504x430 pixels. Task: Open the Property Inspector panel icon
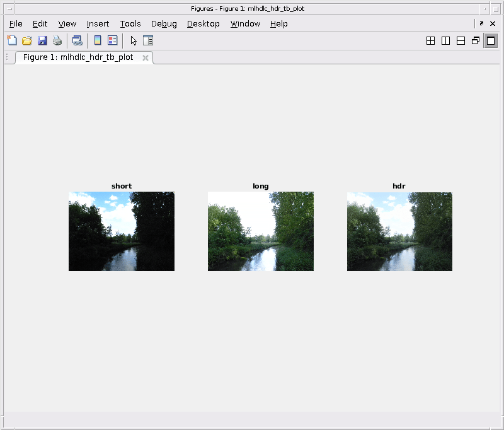coord(148,40)
